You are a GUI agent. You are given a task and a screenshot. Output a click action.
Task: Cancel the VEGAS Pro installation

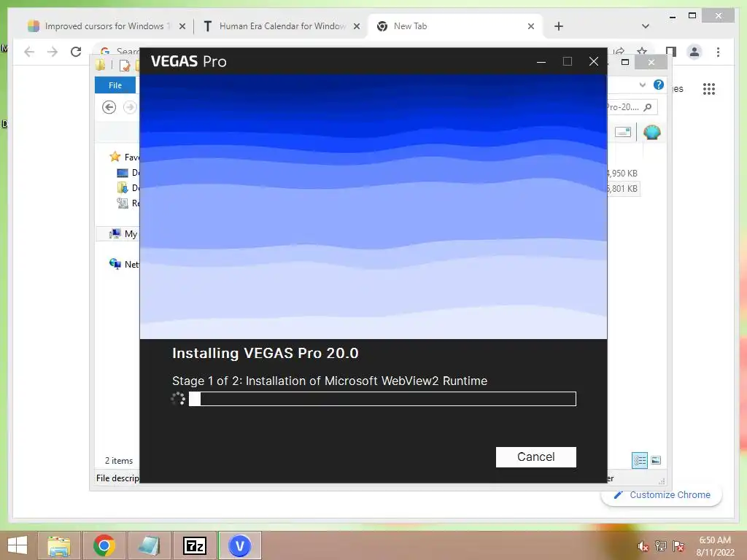point(535,456)
